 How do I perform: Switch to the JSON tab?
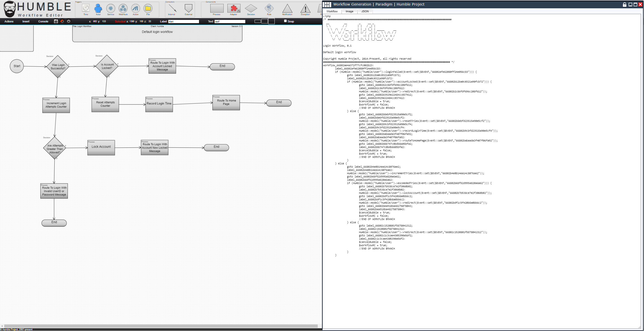365,11
